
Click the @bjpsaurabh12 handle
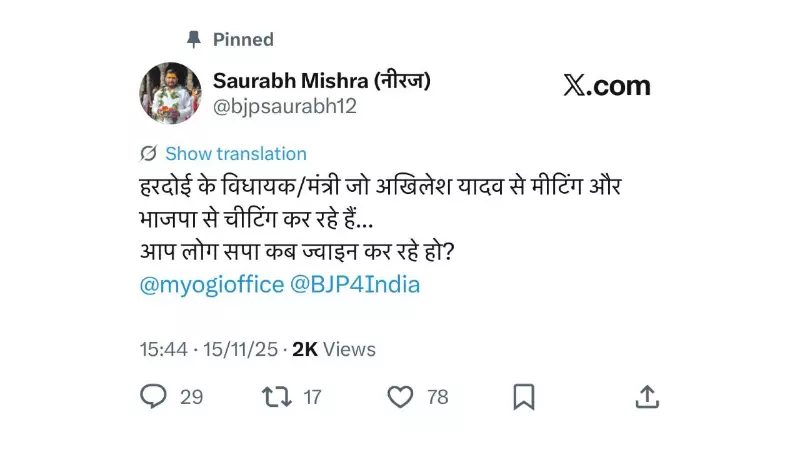[x=284, y=106]
